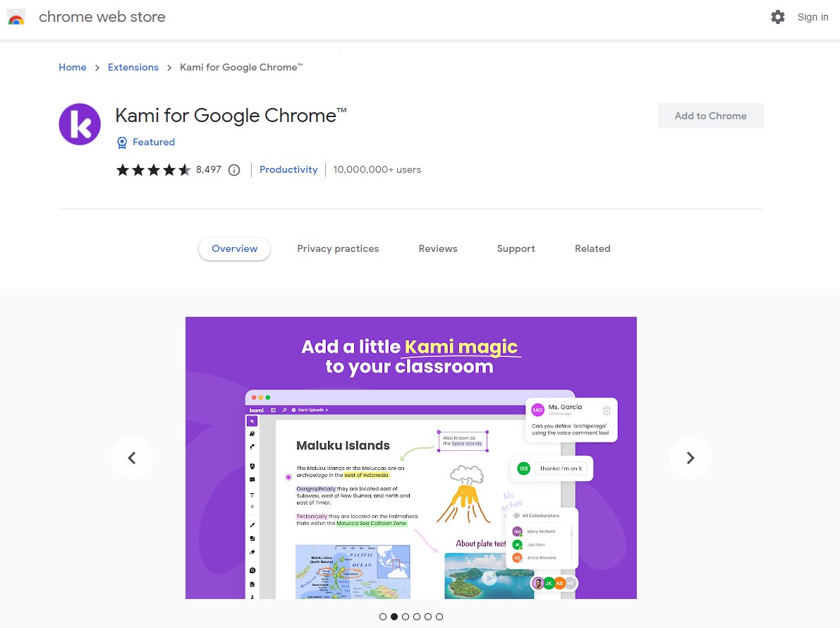Select the last carousel dot
Image resolution: width=840 pixels, height=628 pixels.
point(439,617)
